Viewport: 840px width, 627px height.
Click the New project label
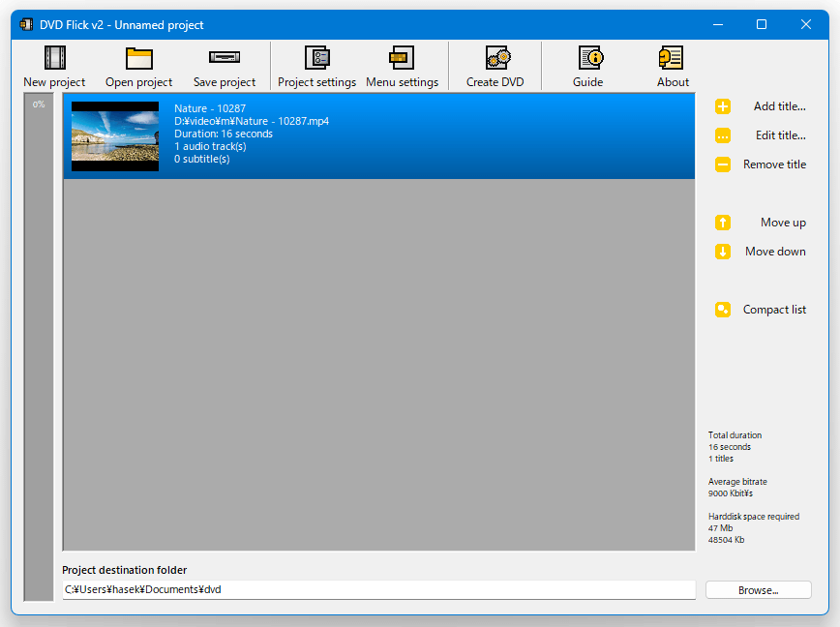pyautogui.click(x=54, y=82)
